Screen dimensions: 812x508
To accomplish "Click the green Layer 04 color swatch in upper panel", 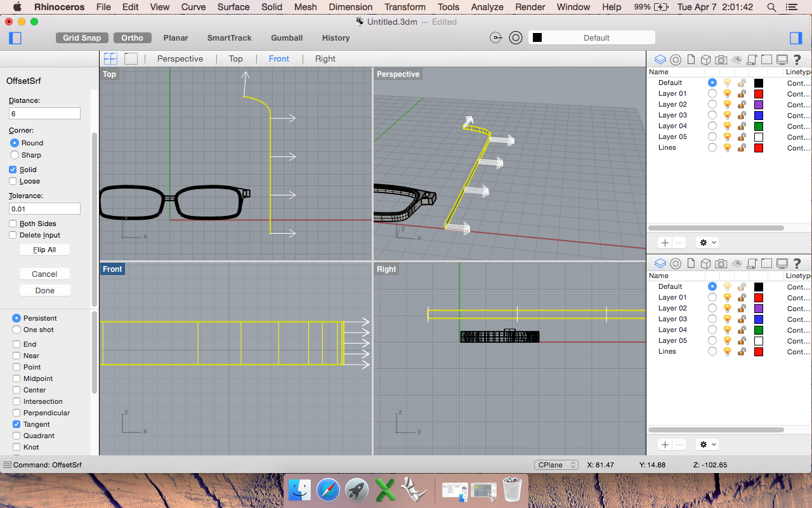I will (x=758, y=126).
